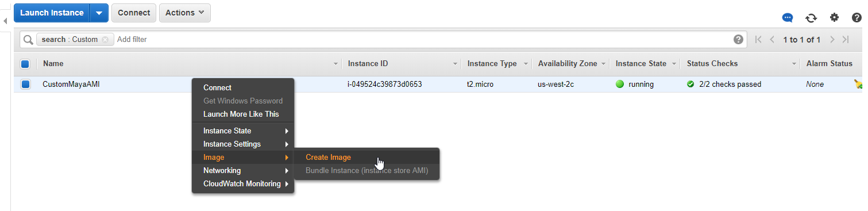Go to the first page of results
Screen dimensions: 868x211
[758, 40]
